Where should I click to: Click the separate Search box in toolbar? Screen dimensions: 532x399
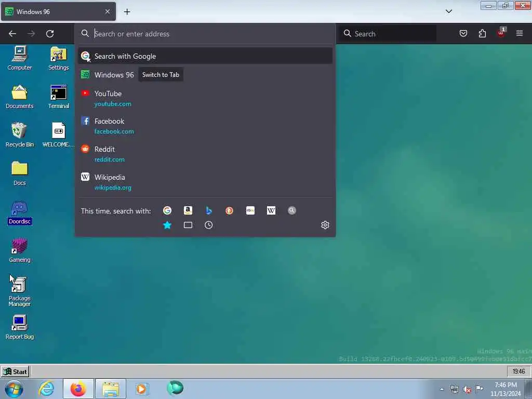pos(388,34)
